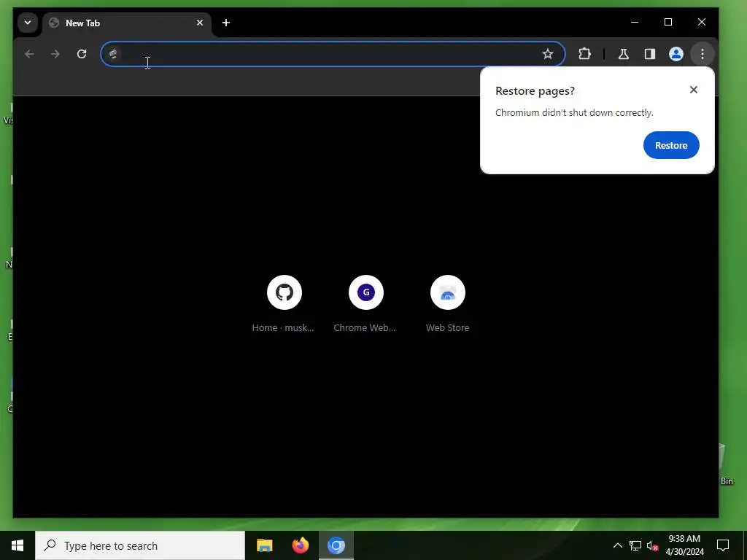
Task: Select Chromium icon in taskbar
Action: click(x=336, y=545)
